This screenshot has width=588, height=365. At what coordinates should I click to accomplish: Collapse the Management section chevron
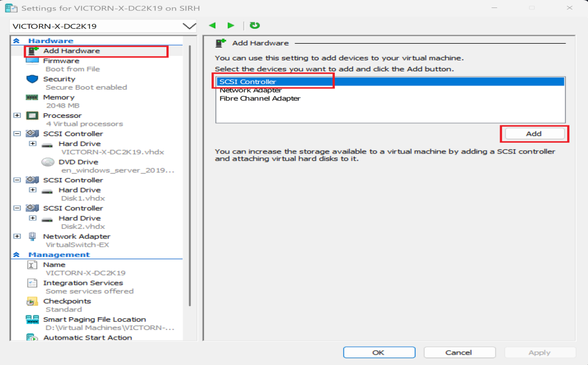[17, 255]
